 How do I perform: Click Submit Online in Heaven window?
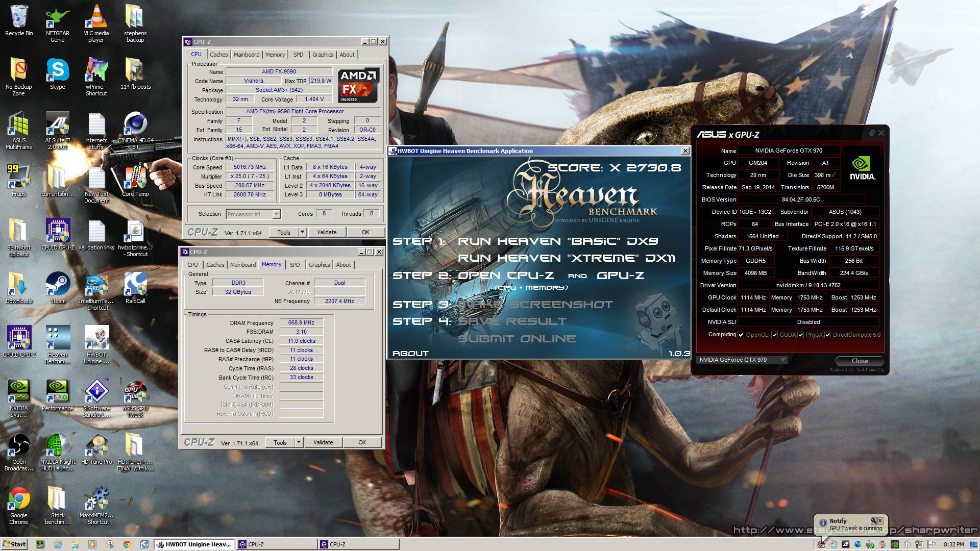[x=517, y=339]
